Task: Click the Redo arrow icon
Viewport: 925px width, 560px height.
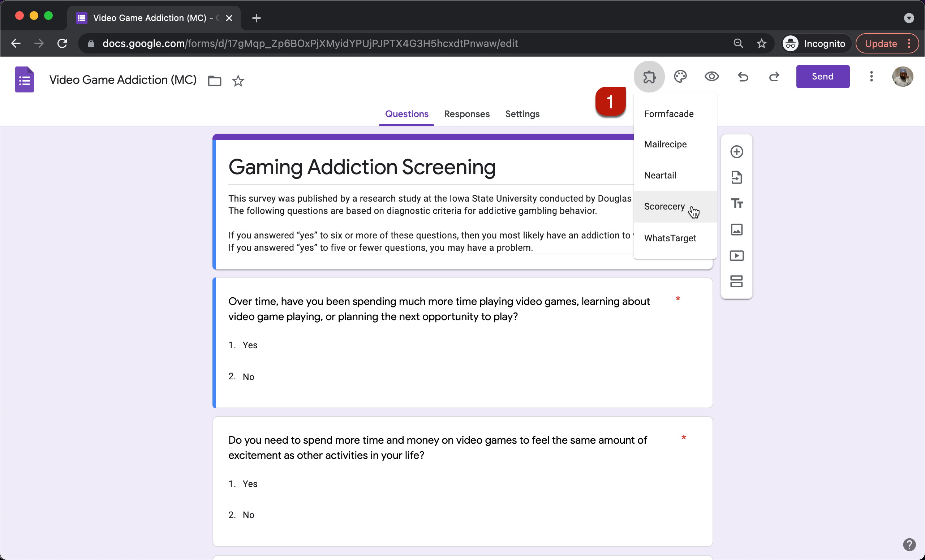Action: click(774, 77)
